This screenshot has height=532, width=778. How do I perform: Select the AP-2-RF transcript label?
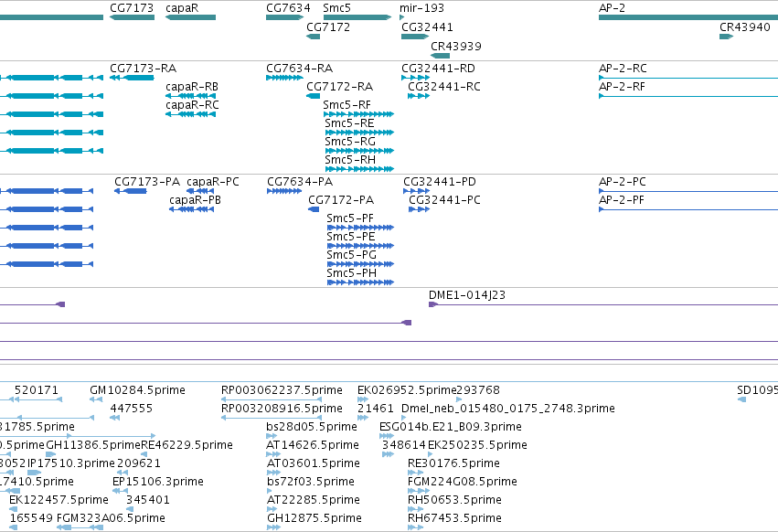[x=622, y=86]
